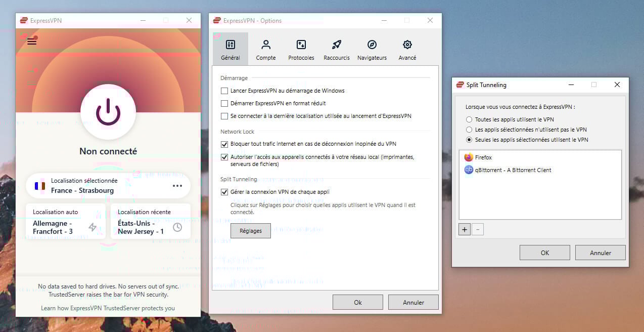Switch to the Compte tab
Image resolution: width=644 pixels, height=332 pixels.
click(265, 49)
